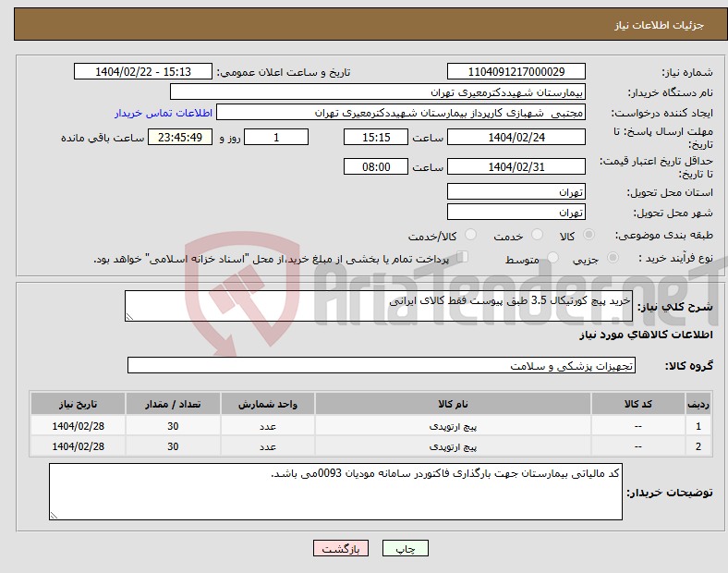Click the گروه کالا field تجهیزات پزشکی
Viewport: 728px width, 573px height.
[382, 365]
